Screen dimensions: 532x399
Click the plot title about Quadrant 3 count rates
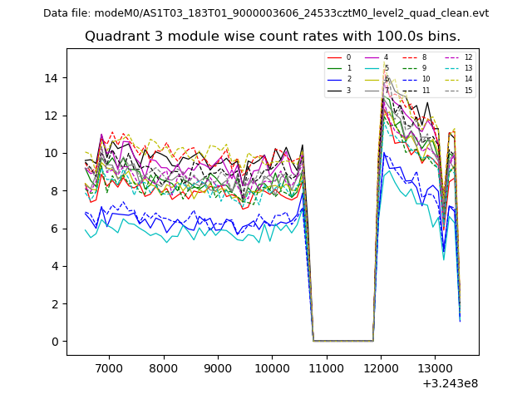[x=272, y=37]
